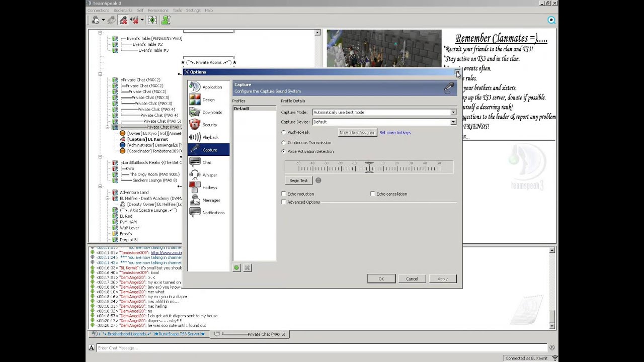The width and height of the screenshot is (644, 362).
Task: Collapse the BL Hellfire - Death Academy channel
Action: (x=108, y=199)
